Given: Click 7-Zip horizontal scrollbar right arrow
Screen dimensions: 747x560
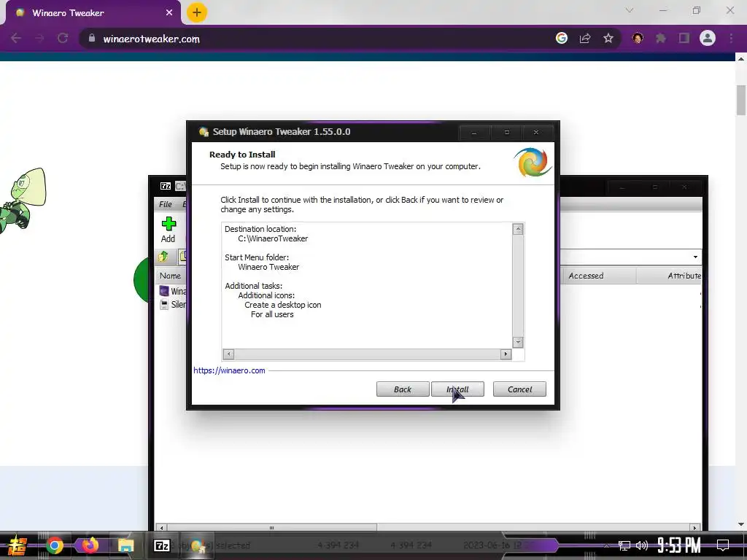Looking at the screenshot, I should 694,528.
